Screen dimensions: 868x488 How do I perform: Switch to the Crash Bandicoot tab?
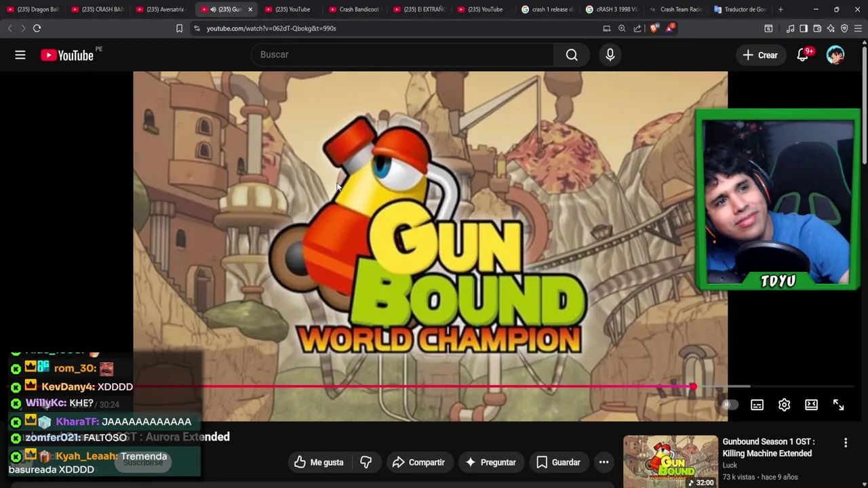(355, 9)
